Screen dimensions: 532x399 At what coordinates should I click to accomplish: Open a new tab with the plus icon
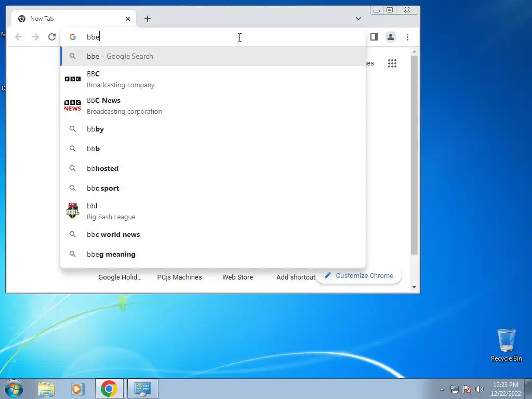point(147,19)
